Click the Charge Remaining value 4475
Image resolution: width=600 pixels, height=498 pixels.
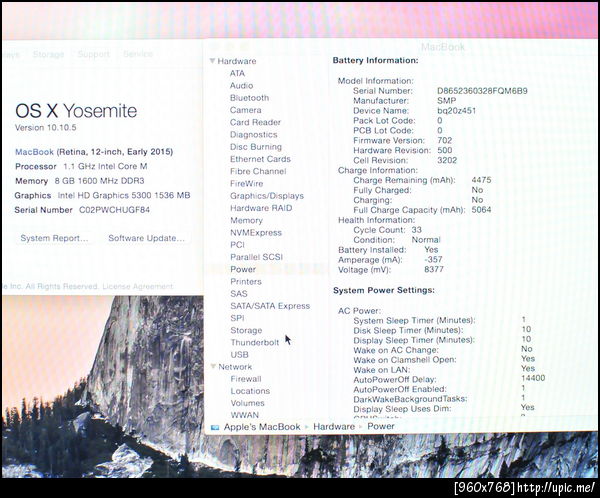click(481, 180)
